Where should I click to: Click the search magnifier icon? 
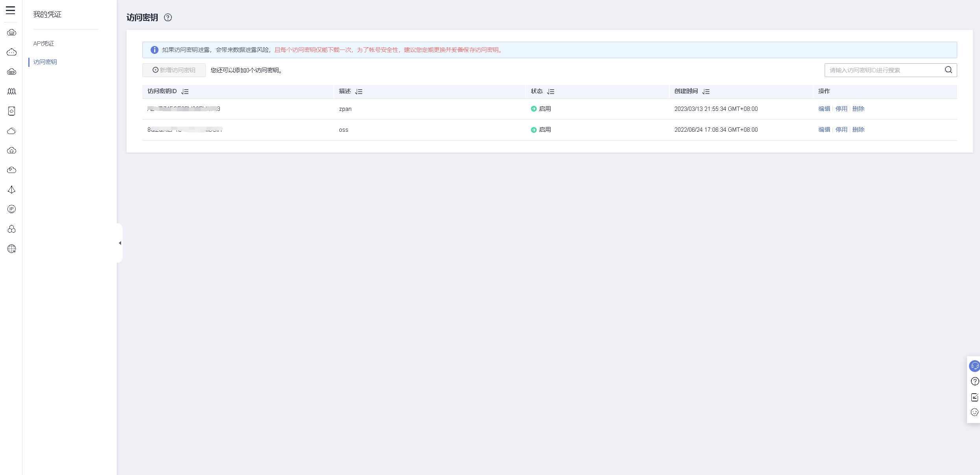tap(949, 70)
